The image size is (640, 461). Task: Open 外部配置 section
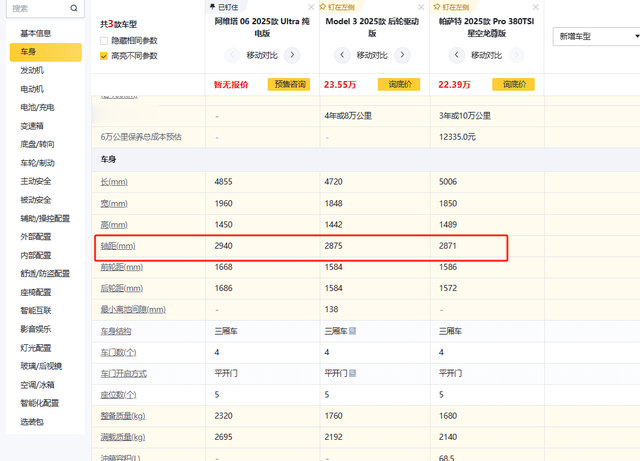36,237
